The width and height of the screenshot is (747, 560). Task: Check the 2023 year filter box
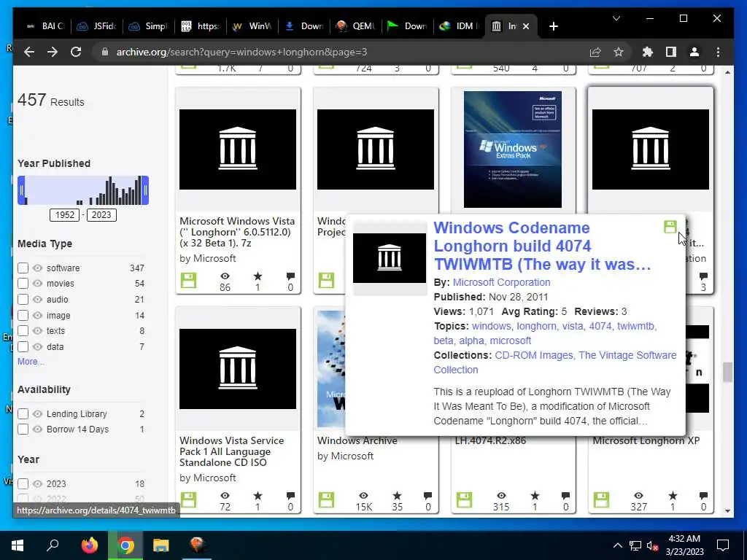(23, 484)
